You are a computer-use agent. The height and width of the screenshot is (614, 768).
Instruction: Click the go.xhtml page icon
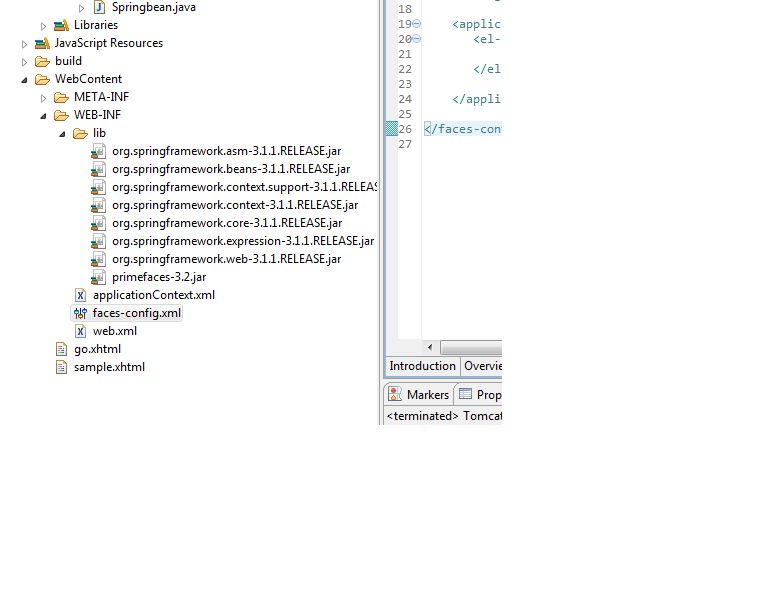[61, 350]
